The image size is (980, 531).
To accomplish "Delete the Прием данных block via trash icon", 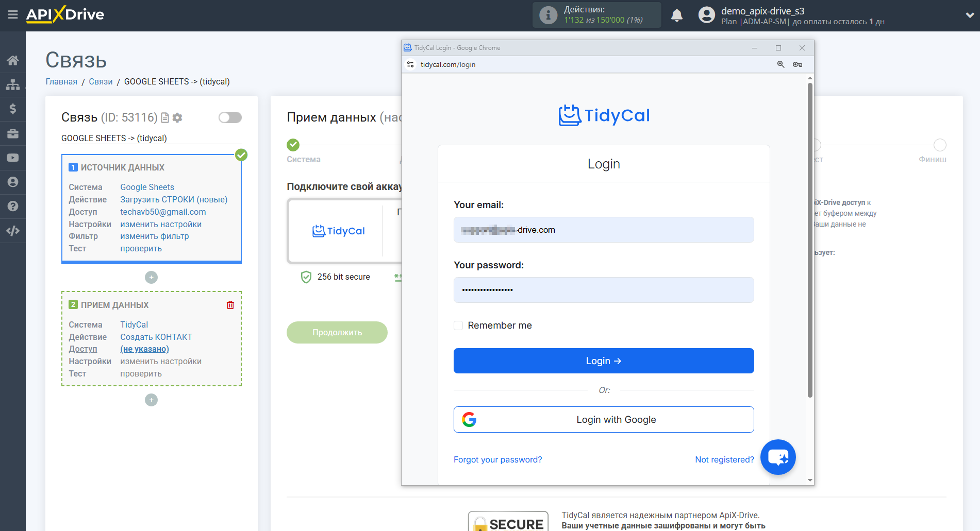I will pos(230,305).
